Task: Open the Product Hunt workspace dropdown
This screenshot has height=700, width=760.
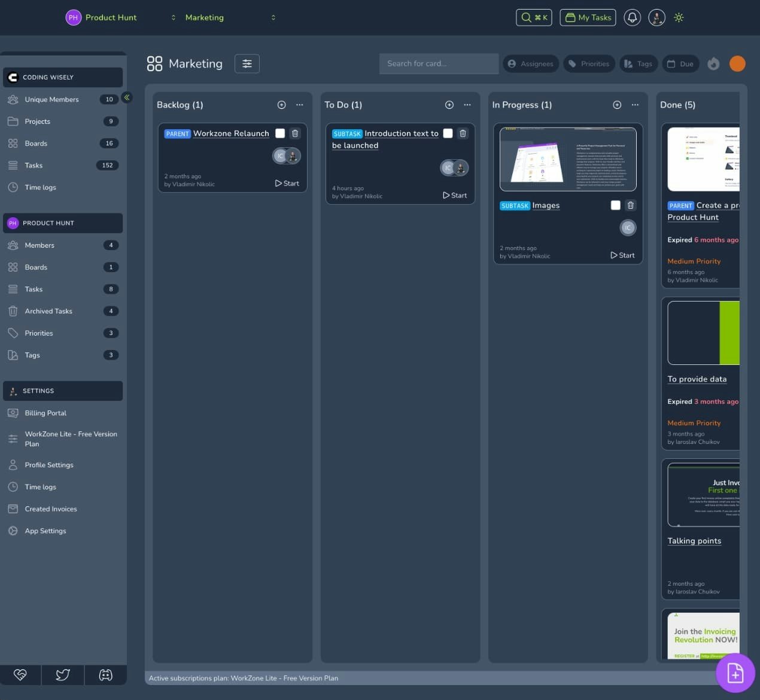Action: click(x=122, y=17)
